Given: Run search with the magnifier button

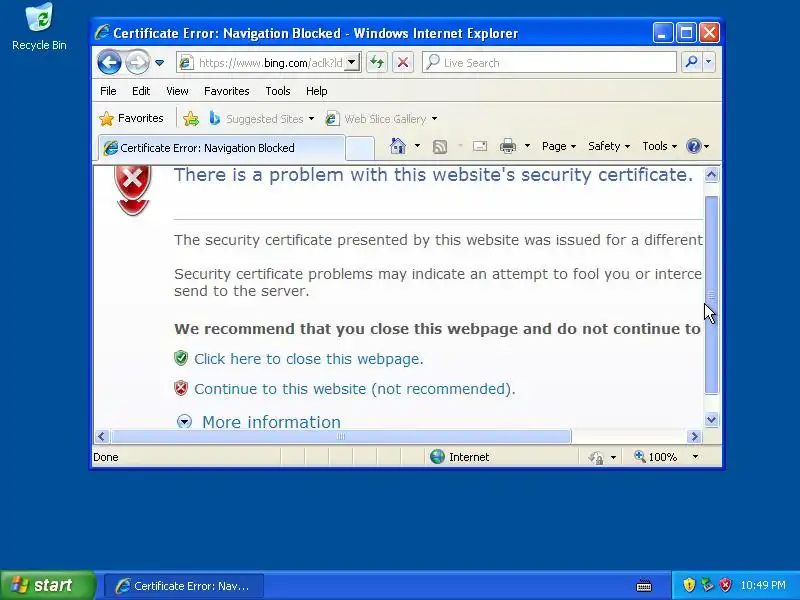Looking at the screenshot, I should 691,62.
